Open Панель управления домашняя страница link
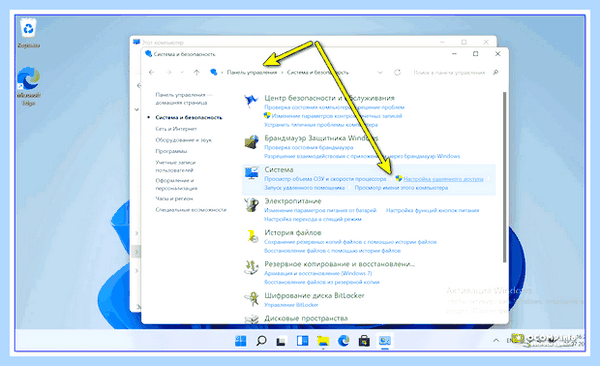The width and height of the screenshot is (600, 366). (183, 98)
